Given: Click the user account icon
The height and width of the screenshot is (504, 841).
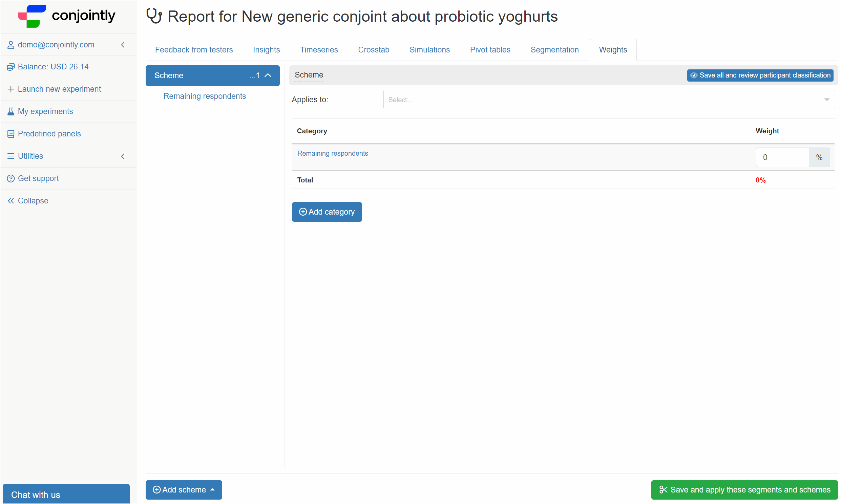Looking at the screenshot, I should (x=10, y=45).
